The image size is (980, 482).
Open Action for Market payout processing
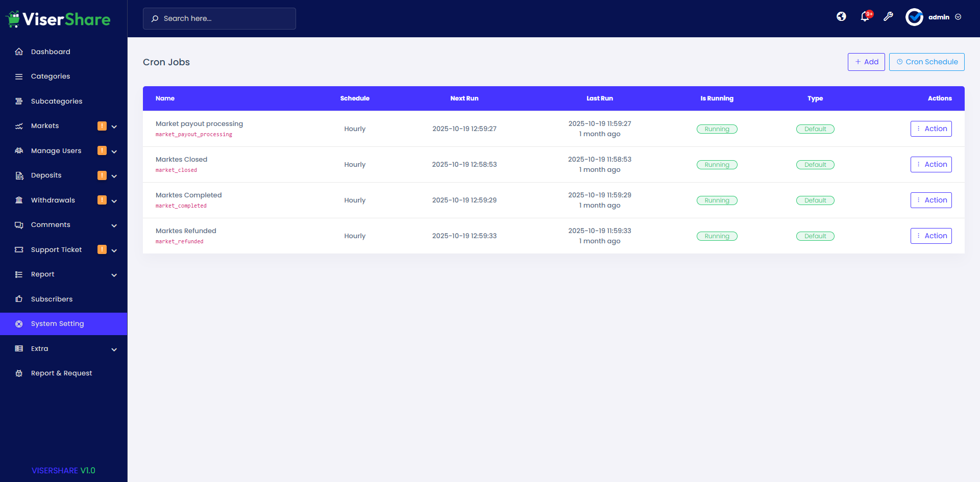(x=931, y=129)
